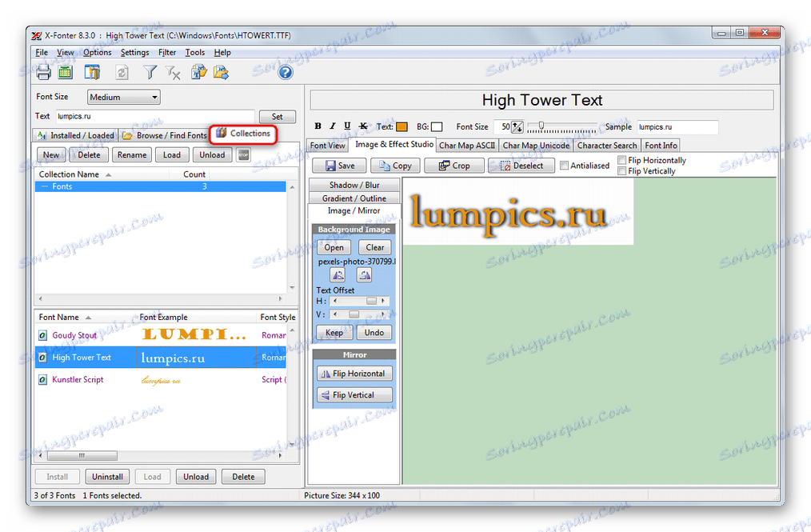Open help with the blue question mark icon
This screenshot has width=811, height=532.
pos(286,73)
